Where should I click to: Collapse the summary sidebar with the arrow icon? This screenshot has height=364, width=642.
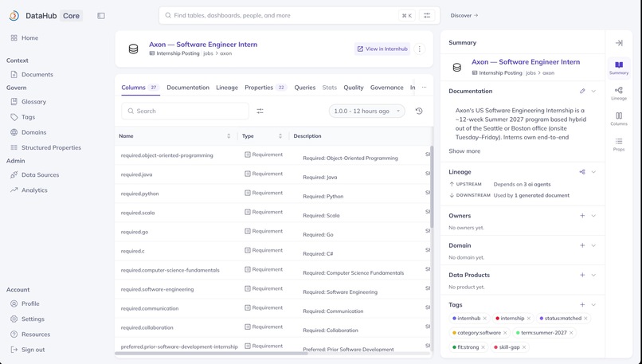click(x=619, y=42)
